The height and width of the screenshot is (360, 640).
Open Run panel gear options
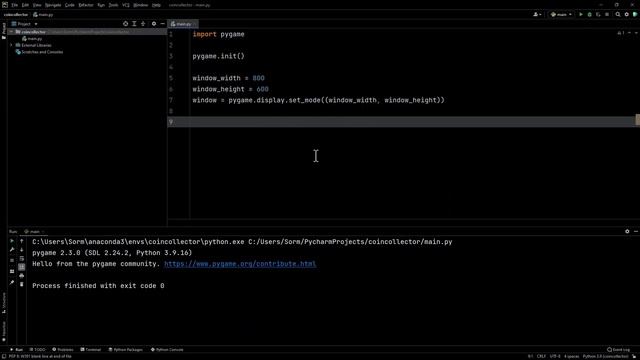627,231
